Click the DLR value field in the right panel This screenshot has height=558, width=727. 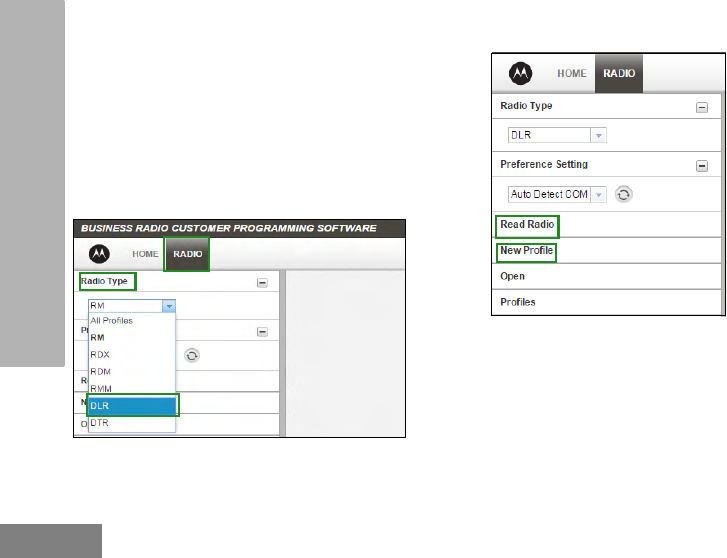pyautogui.click(x=549, y=135)
